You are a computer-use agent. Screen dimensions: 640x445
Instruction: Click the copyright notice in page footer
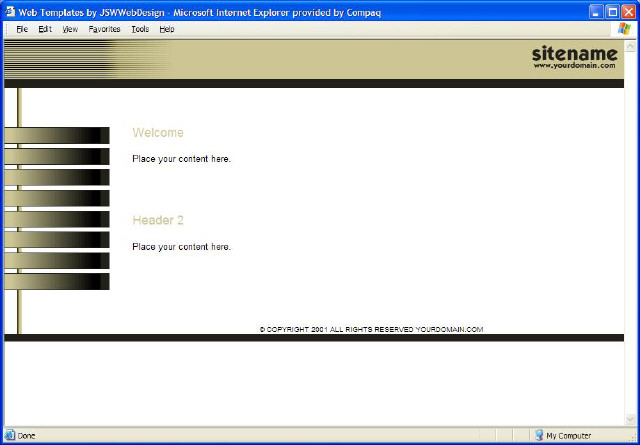pos(371,329)
